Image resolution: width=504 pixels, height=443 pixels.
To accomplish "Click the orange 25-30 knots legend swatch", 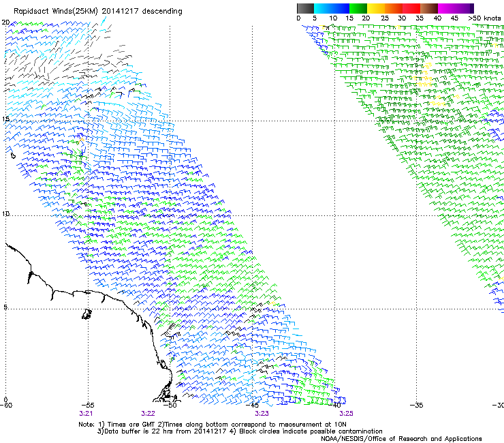I will pos(394,8).
